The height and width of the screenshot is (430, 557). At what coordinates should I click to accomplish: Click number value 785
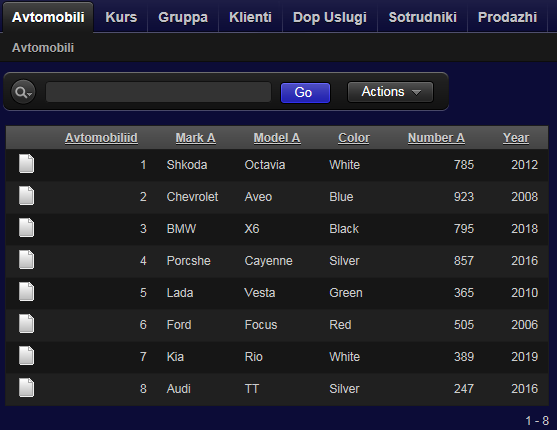464,165
